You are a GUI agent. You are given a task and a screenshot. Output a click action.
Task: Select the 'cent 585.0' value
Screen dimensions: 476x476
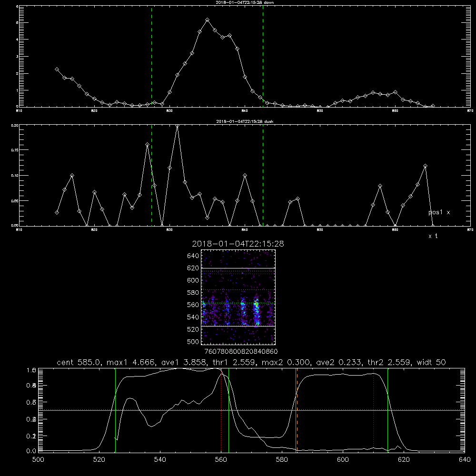[79, 362]
